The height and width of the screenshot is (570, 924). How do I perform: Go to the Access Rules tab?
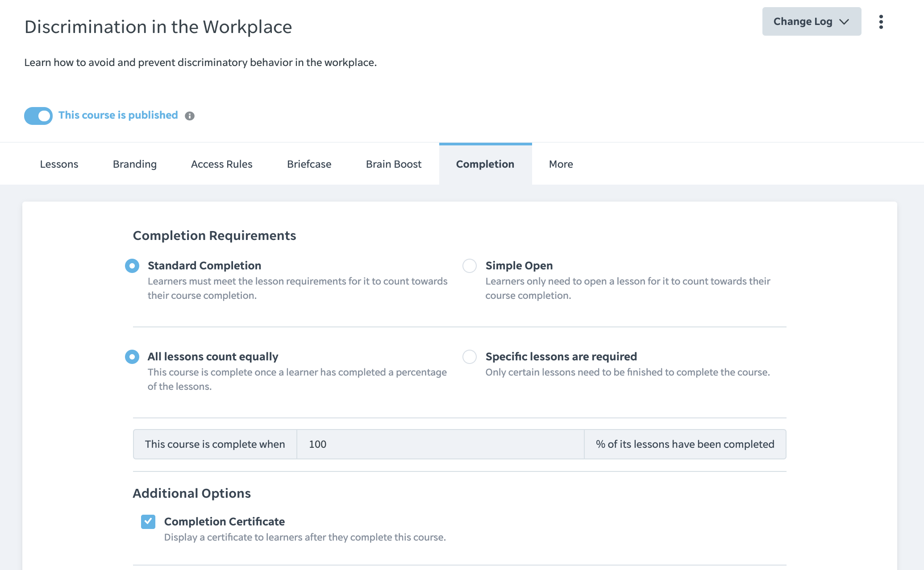point(222,164)
